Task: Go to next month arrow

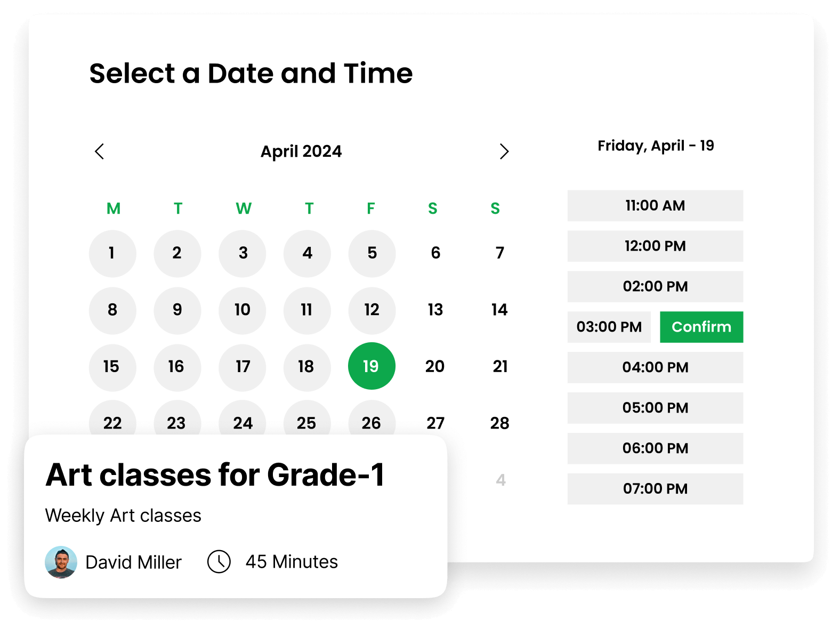Action: [x=504, y=151]
